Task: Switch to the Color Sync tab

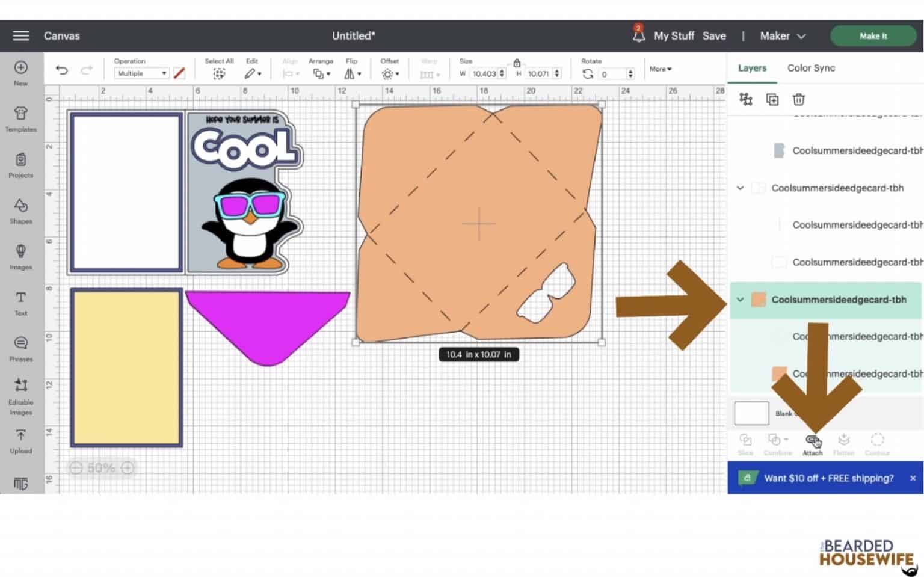Action: tap(811, 68)
